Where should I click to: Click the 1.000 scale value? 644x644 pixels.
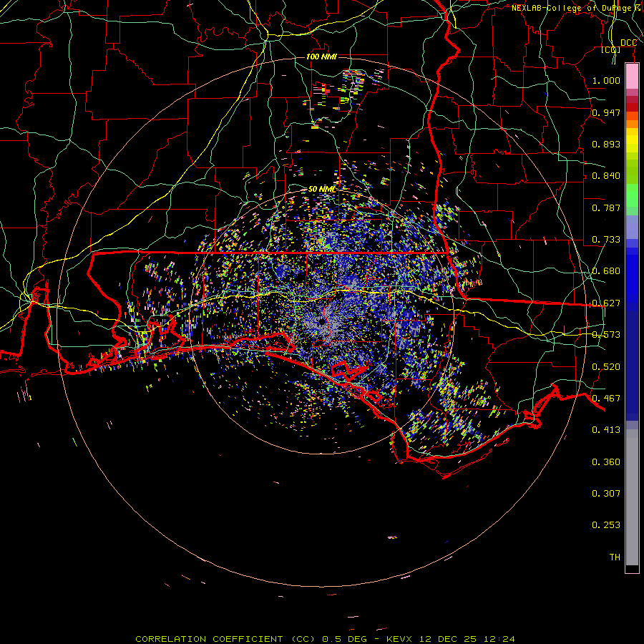pyautogui.click(x=606, y=80)
